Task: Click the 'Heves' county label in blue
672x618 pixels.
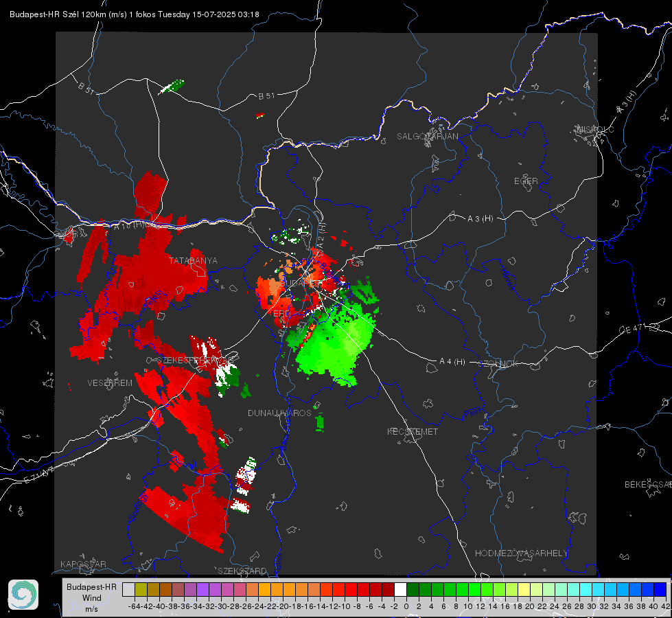Action: [507, 279]
